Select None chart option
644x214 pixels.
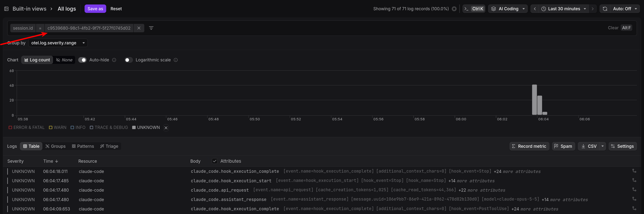(x=64, y=60)
